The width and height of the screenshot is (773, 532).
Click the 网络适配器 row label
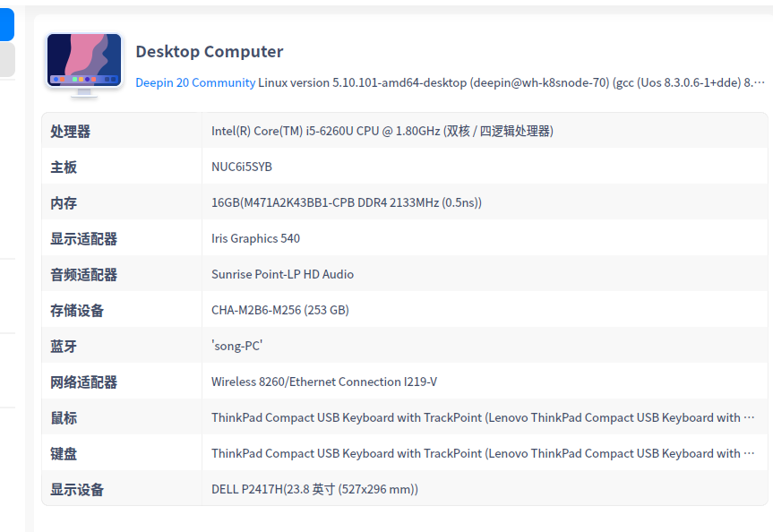pyautogui.click(x=84, y=382)
